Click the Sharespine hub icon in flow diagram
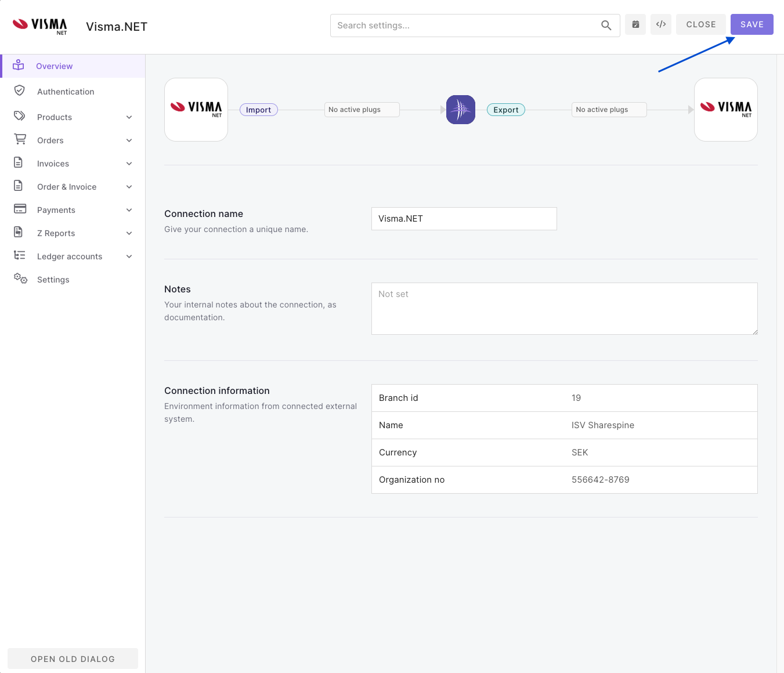 click(x=461, y=110)
